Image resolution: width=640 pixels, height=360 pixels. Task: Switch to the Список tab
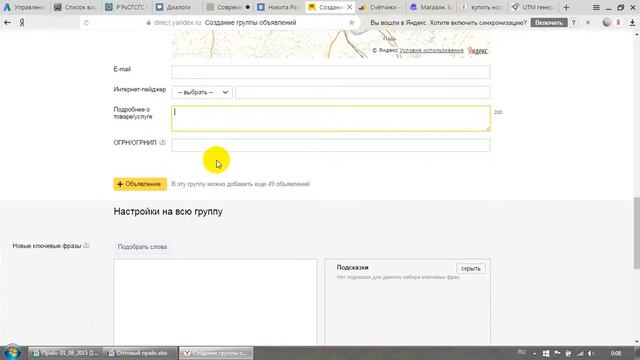76,7
